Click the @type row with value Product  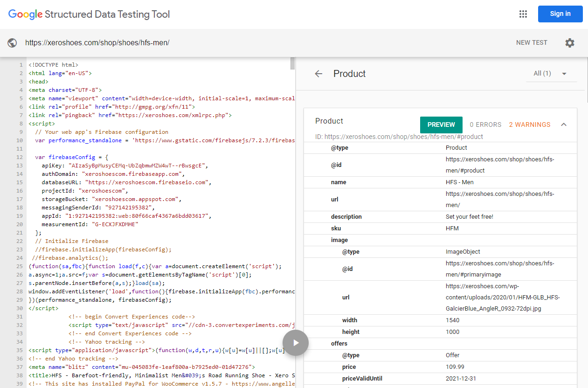(441, 148)
